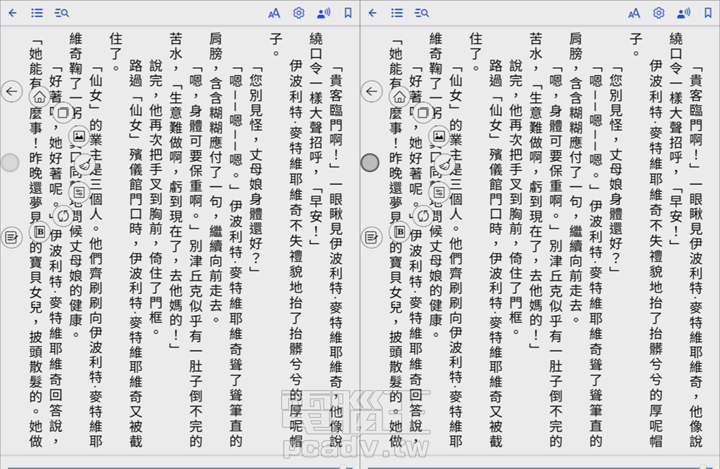Tap the floating navigation ball in left pane
This screenshot has height=469, width=720.
pyautogui.click(x=11, y=162)
